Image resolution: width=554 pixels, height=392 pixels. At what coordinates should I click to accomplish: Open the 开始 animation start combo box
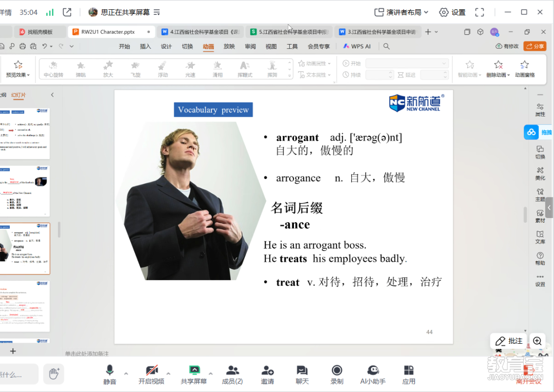point(407,63)
